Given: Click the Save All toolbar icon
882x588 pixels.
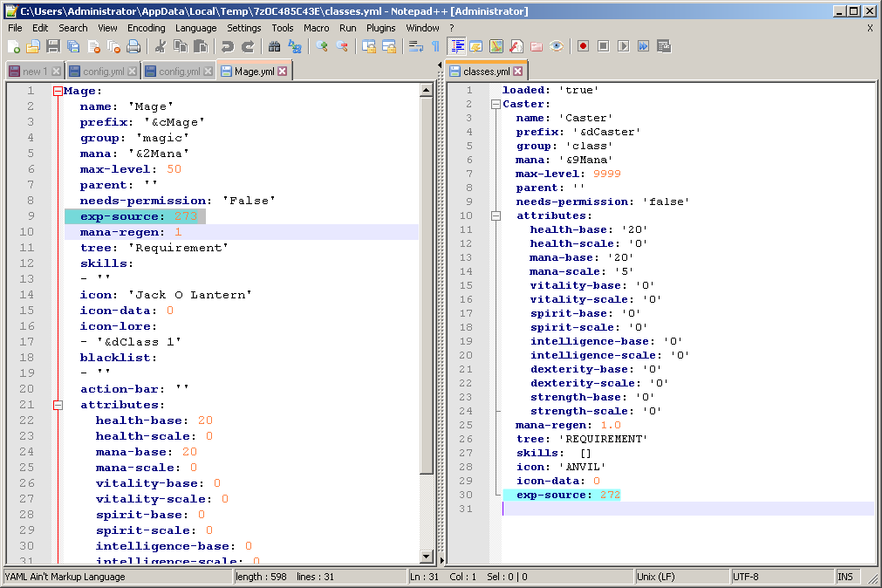Looking at the screenshot, I should (x=72, y=46).
